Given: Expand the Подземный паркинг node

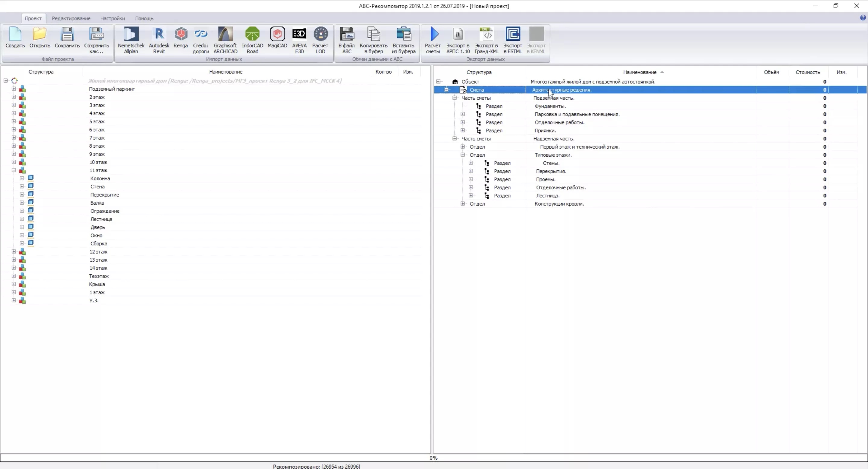Looking at the screenshot, I should [x=14, y=89].
